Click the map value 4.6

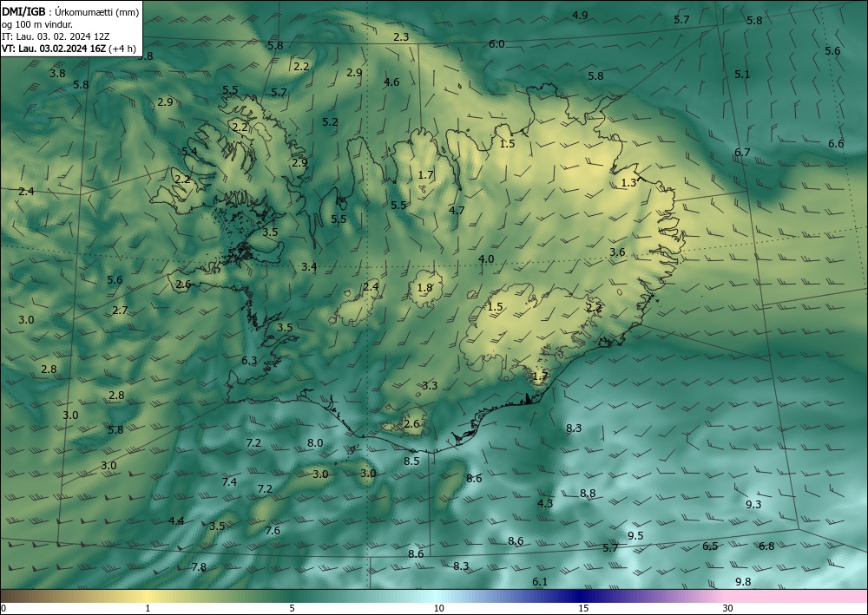[x=391, y=82]
